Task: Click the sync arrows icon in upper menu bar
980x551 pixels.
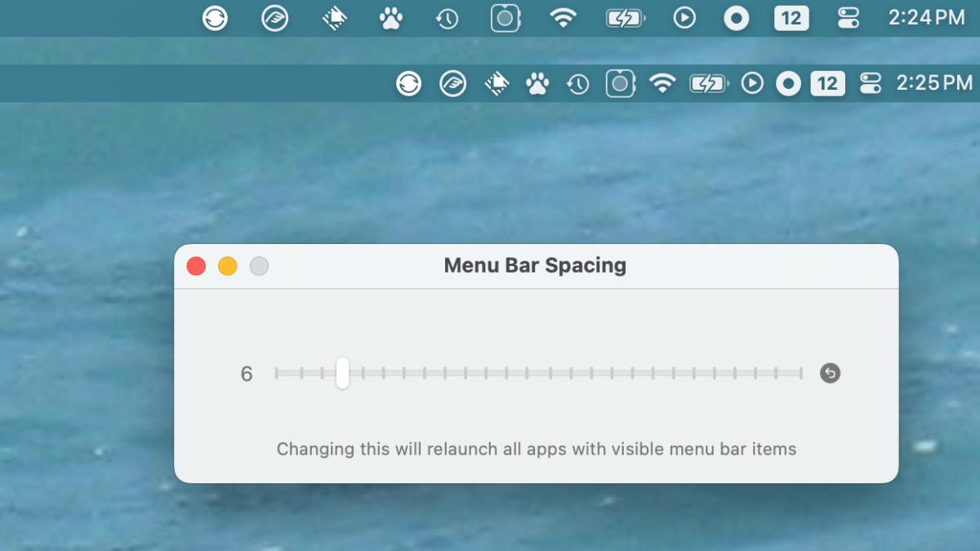Action: click(216, 18)
